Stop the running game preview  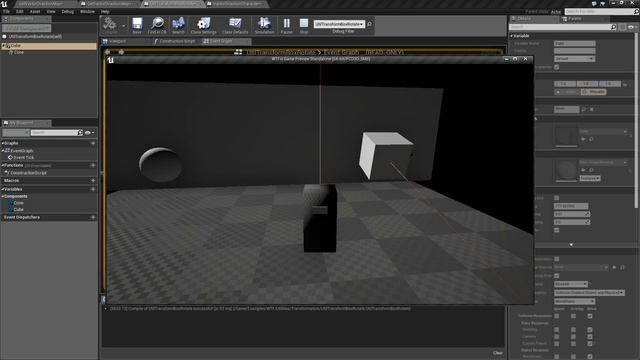(x=304, y=24)
